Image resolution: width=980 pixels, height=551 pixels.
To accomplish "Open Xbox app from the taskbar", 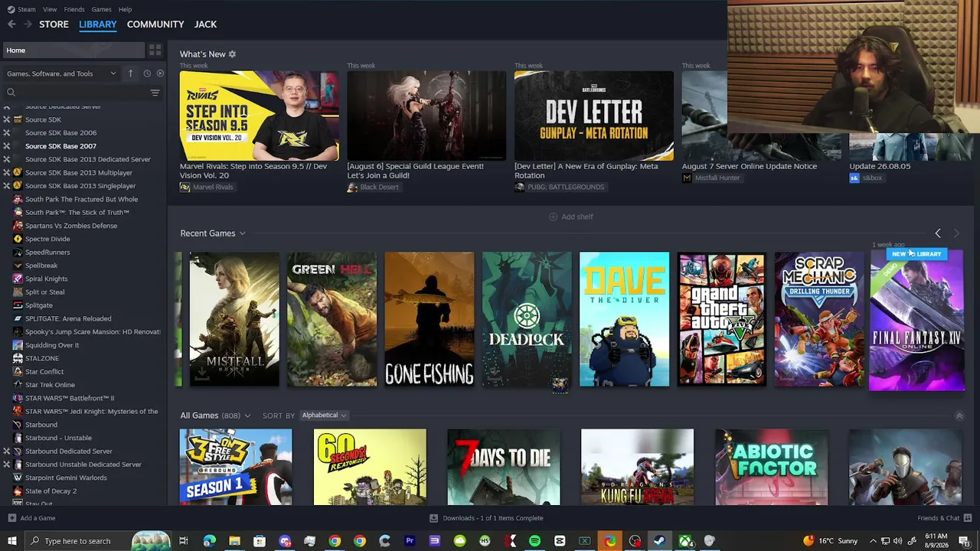I will click(x=684, y=541).
